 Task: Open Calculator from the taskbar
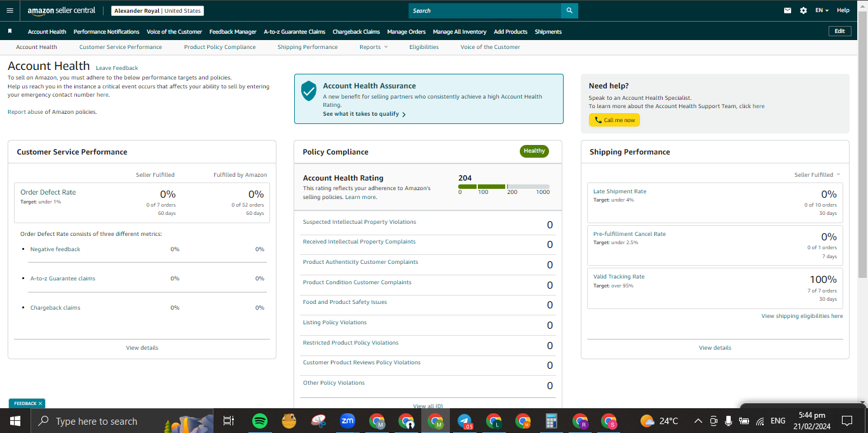(551, 421)
